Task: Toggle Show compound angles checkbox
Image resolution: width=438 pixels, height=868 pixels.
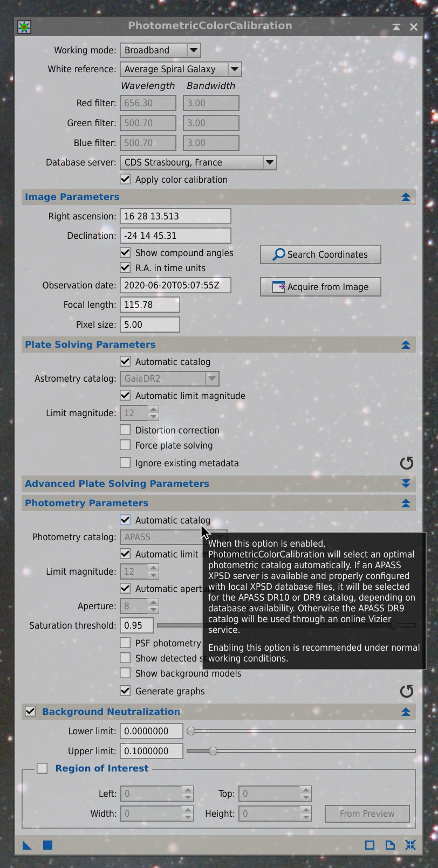Action: point(125,252)
